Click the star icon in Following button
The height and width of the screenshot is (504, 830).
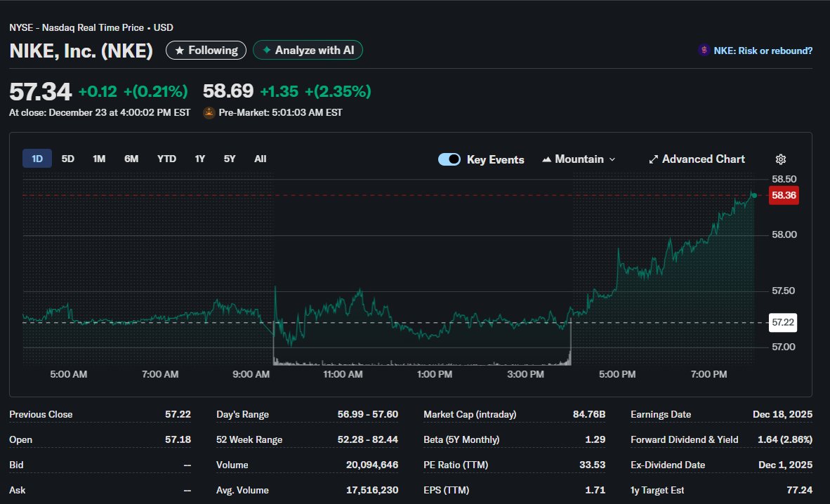click(180, 50)
